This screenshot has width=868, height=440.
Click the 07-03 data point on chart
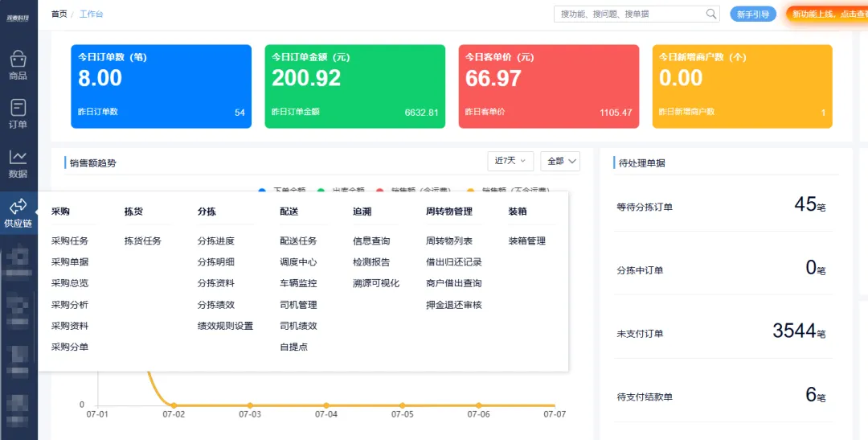(250, 405)
